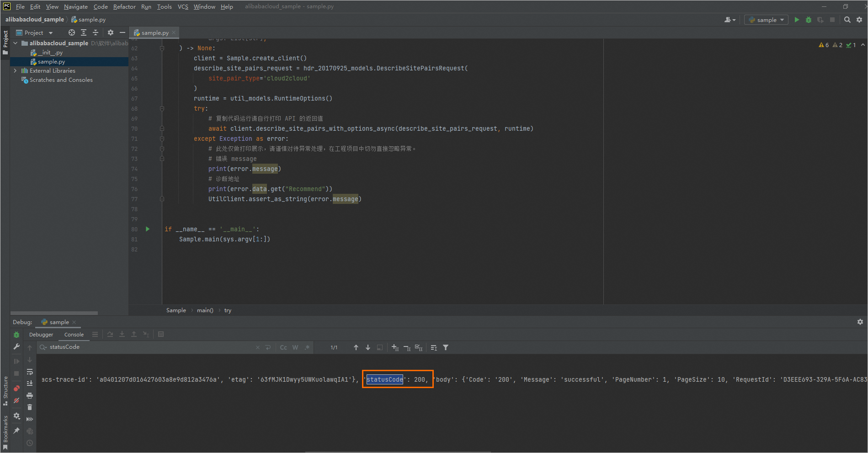Show the 6 warnings inspection indicator

[x=824, y=45]
